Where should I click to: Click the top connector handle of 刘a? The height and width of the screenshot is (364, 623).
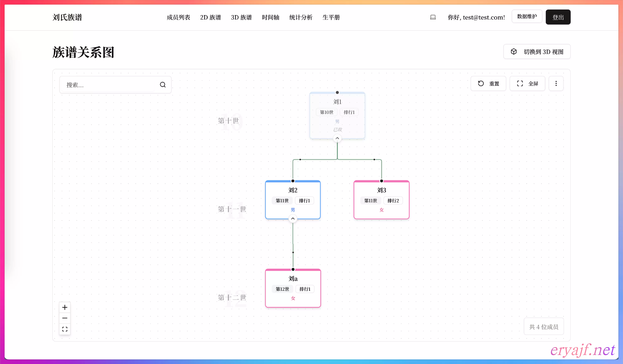pyautogui.click(x=293, y=269)
